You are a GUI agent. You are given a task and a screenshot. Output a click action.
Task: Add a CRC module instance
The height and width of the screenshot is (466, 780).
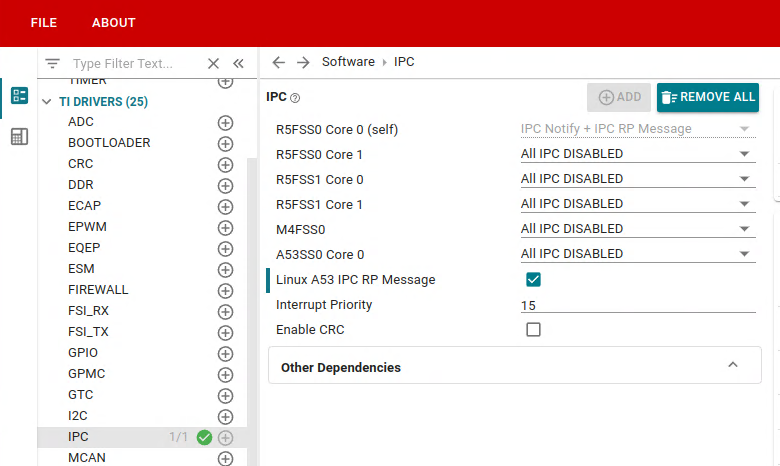pyautogui.click(x=225, y=165)
